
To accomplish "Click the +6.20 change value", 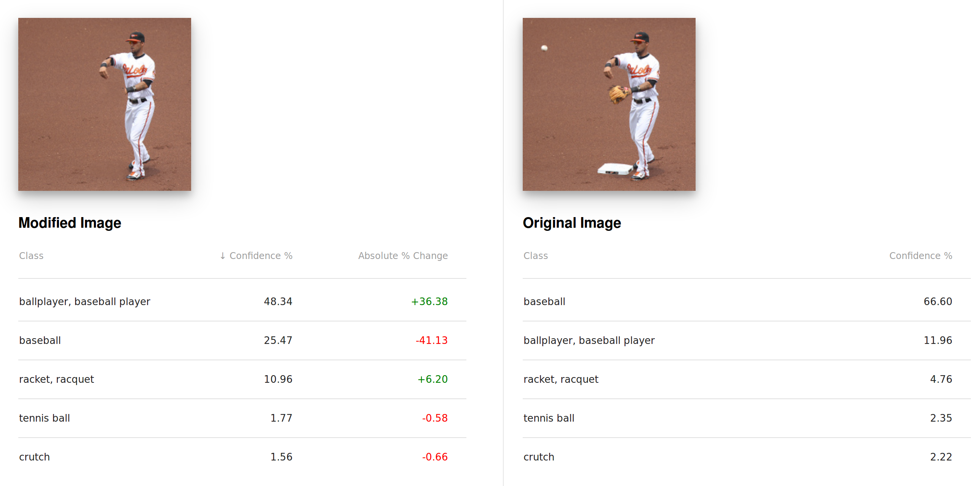I will point(433,379).
